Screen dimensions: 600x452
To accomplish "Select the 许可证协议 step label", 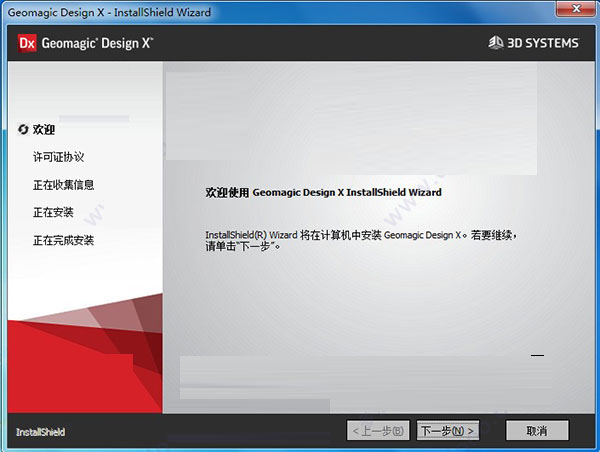I will [58, 157].
